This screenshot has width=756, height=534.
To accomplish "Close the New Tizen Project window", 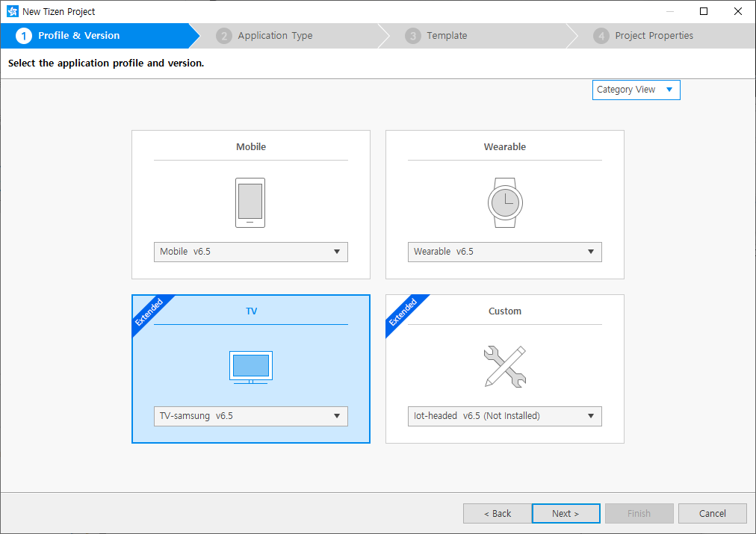I will (x=737, y=11).
